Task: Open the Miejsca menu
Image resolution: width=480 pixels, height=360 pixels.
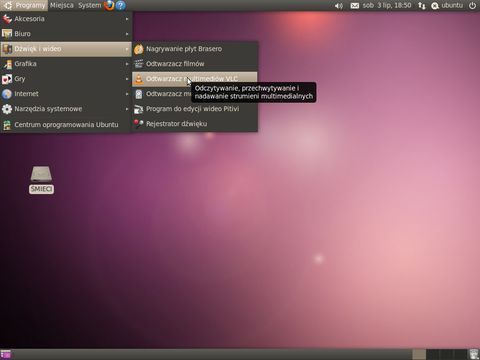Action: click(62, 5)
